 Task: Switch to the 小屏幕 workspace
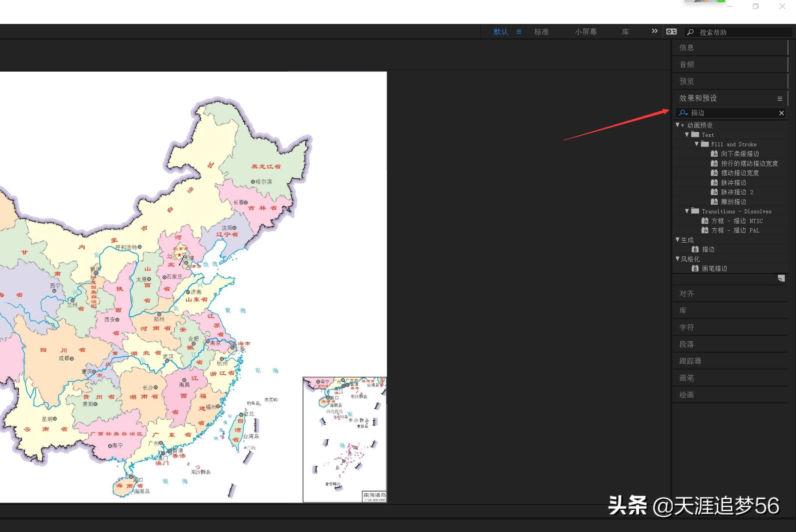click(585, 32)
